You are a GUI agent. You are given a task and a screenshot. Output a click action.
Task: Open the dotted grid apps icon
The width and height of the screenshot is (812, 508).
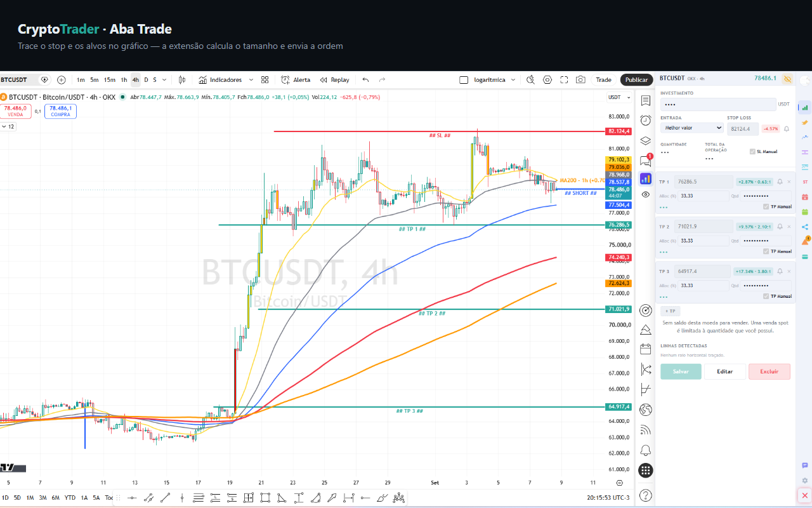(x=646, y=471)
